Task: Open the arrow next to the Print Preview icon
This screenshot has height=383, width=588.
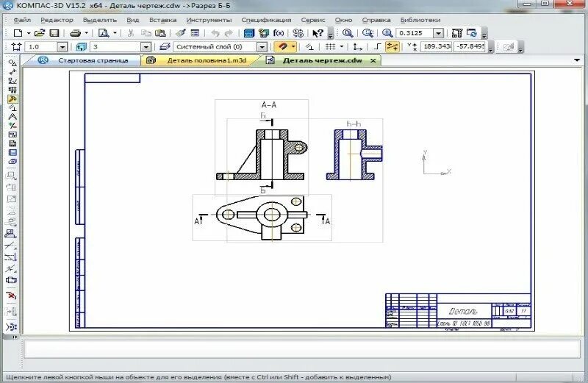Action: 115,33
